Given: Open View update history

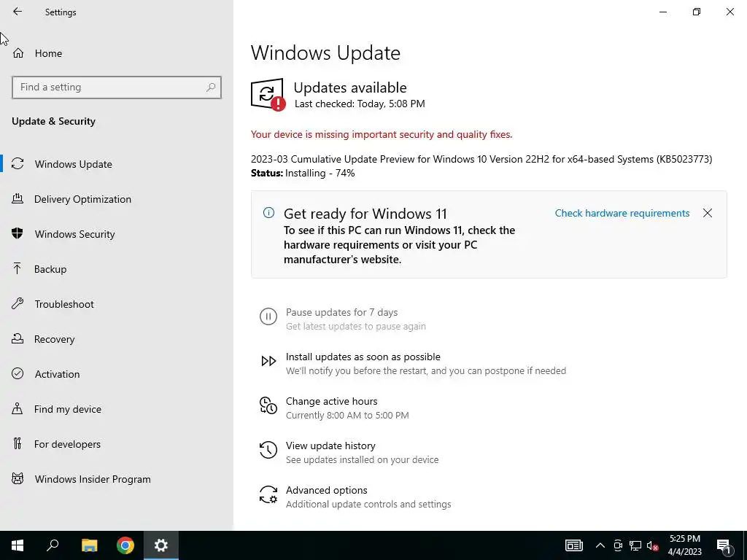Looking at the screenshot, I should pos(330,446).
